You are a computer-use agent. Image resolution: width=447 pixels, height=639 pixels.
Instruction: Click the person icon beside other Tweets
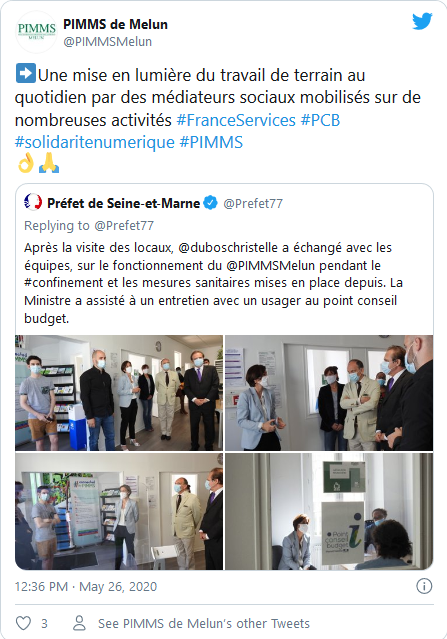coord(79,623)
